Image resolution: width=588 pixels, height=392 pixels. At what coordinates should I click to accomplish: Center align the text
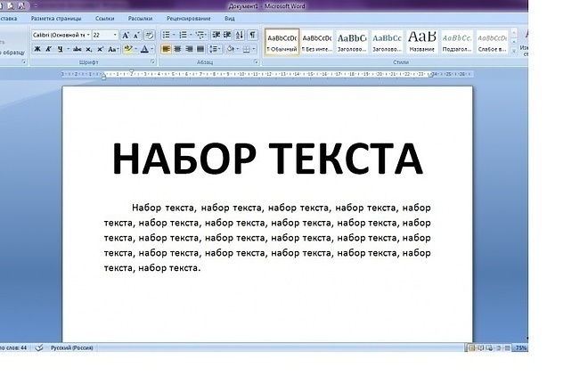(177, 49)
